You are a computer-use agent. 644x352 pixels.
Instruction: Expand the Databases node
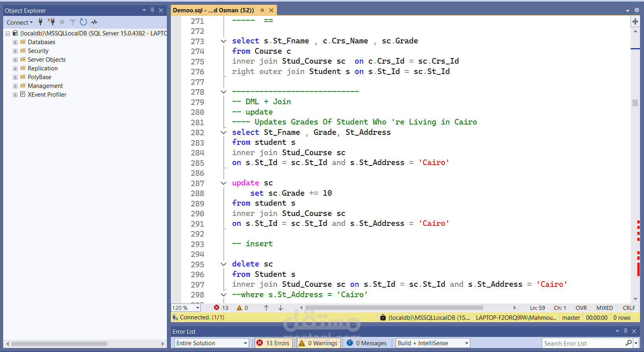[15, 42]
